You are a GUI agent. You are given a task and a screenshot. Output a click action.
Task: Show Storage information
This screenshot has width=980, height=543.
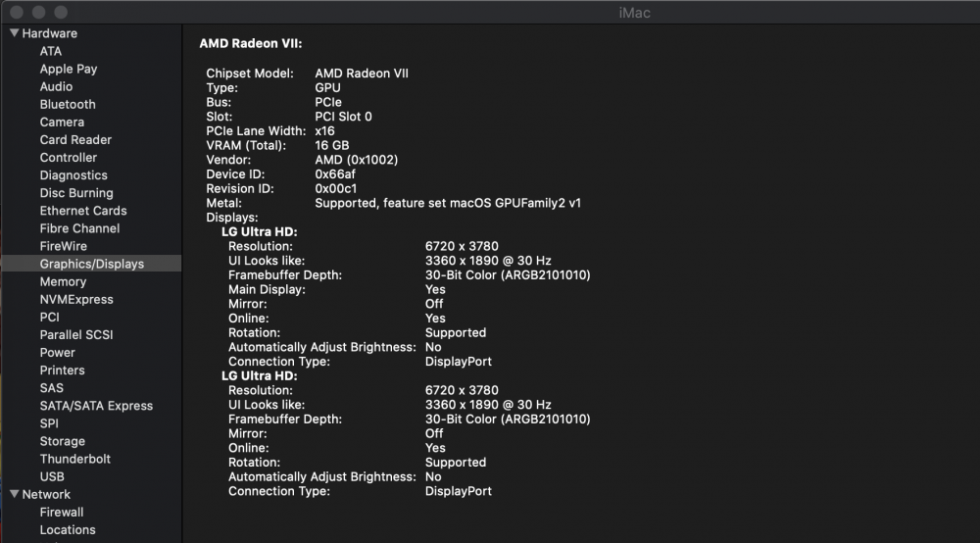[63, 441]
